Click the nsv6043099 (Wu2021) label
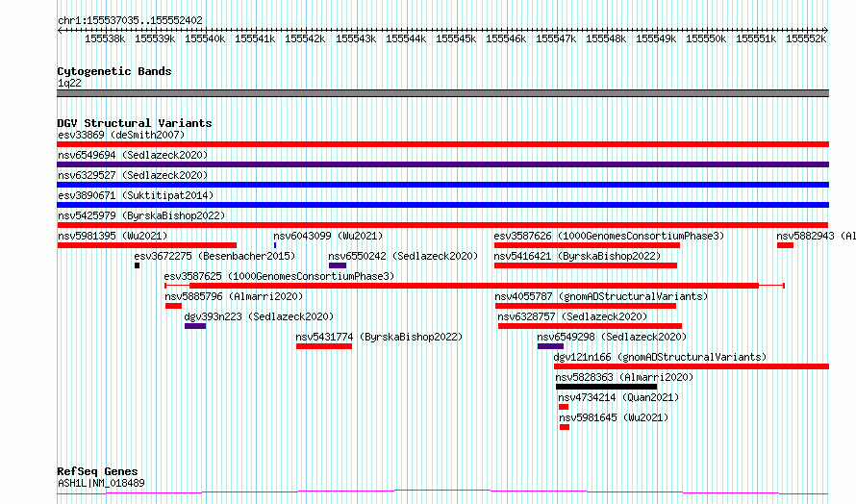The image size is (856, 504). [x=328, y=236]
